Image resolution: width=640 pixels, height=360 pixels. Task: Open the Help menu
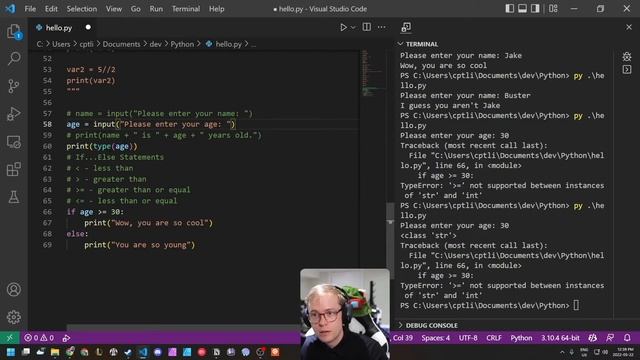coord(217,9)
